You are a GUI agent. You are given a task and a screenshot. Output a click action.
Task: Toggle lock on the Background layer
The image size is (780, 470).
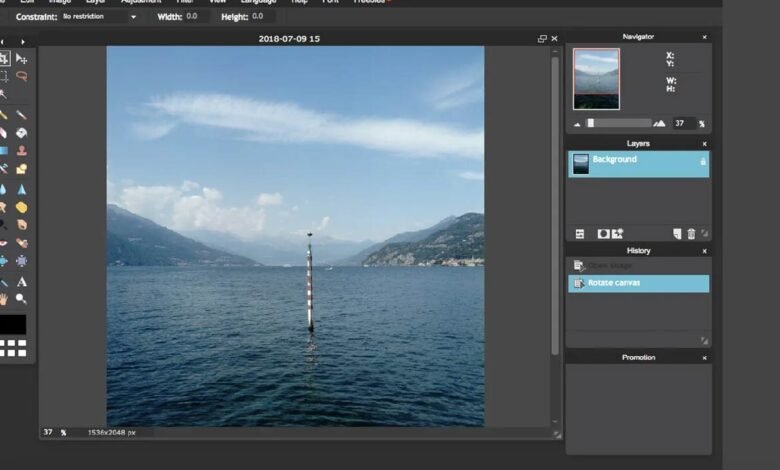coord(702,161)
